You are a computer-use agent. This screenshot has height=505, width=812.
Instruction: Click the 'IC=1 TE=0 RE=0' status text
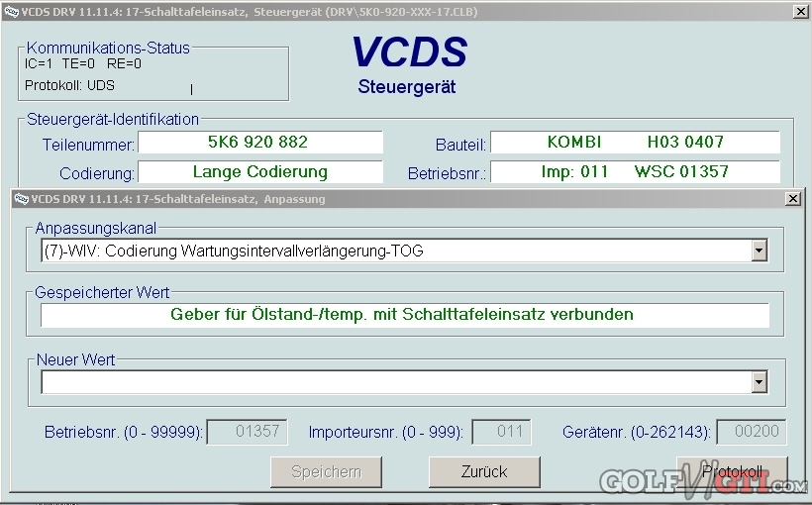[83, 63]
